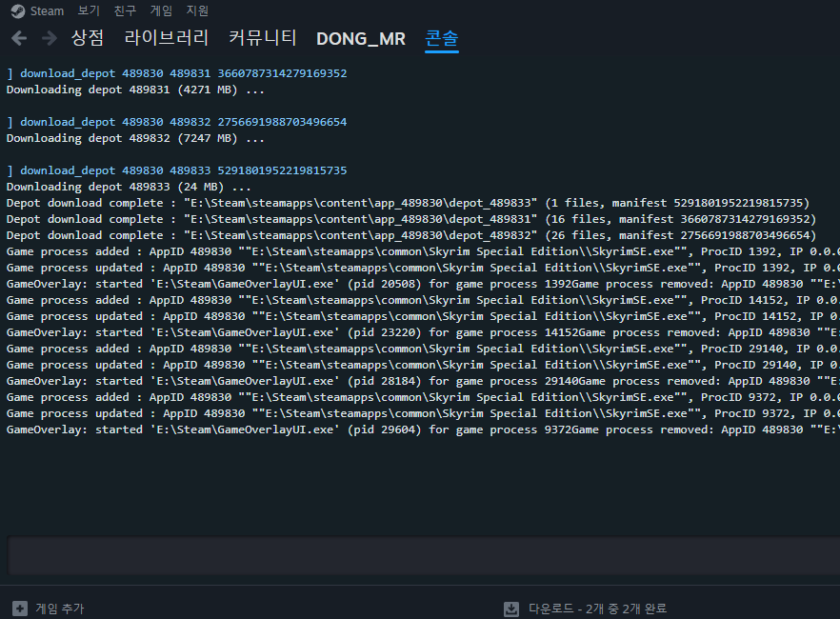840x619 pixels.
Task: Click GameOverlay started line with pid 29604
Action: tap(423, 429)
